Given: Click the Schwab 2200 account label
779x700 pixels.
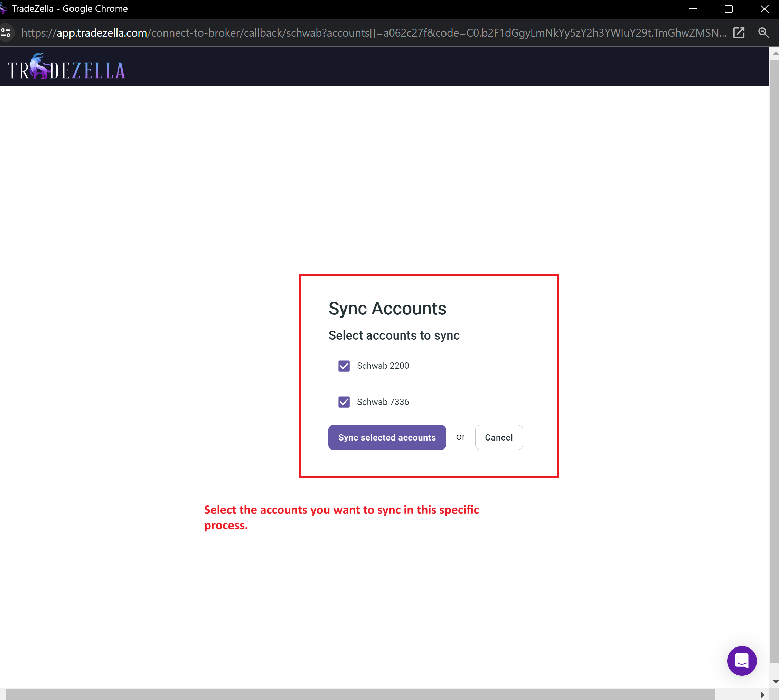Looking at the screenshot, I should tap(383, 366).
